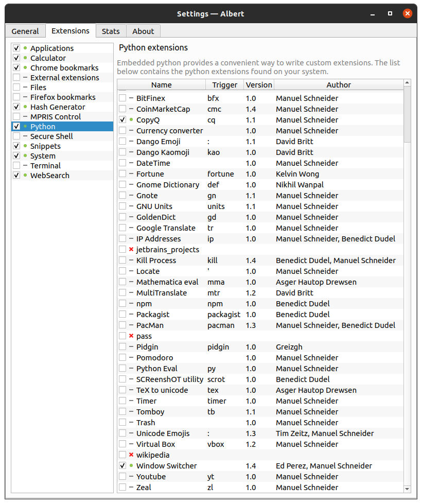Viewport: 422px width, 504px height.
Task: Click the scroll up arrow of the extension list
Action: pyautogui.click(x=407, y=83)
